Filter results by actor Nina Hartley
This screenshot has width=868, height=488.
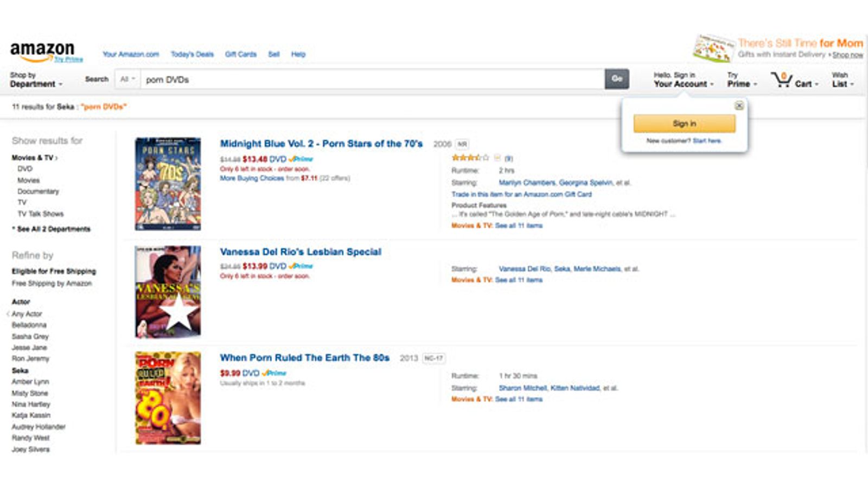[x=31, y=404]
